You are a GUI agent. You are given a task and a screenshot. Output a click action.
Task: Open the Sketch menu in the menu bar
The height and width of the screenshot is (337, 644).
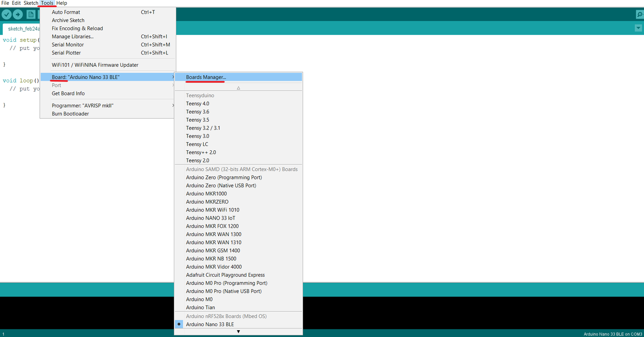(x=31, y=3)
